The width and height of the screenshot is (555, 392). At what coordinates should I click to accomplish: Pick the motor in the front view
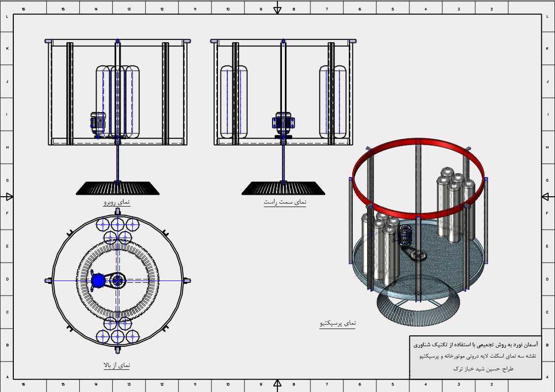click(x=98, y=124)
